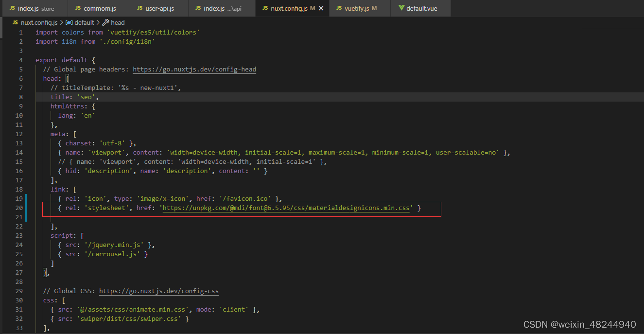644x334 pixels.
Task: Click the JS icon on the index.js store tab
Action: 14,8
